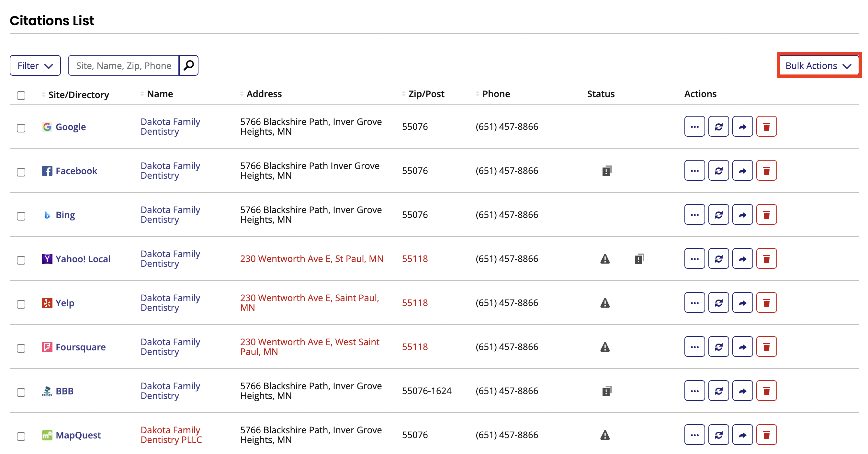Focus the Site, Name, Zip, Phone search field
Viewport: 868px width, 454px height.
pyautogui.click(x=124, y=65)
